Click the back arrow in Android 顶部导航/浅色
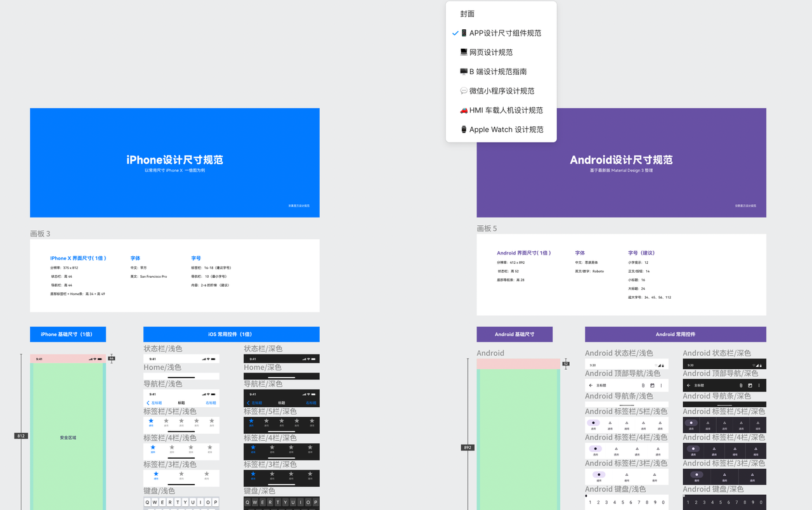Viewport: 812px width, 510px height. pos(591,385)
